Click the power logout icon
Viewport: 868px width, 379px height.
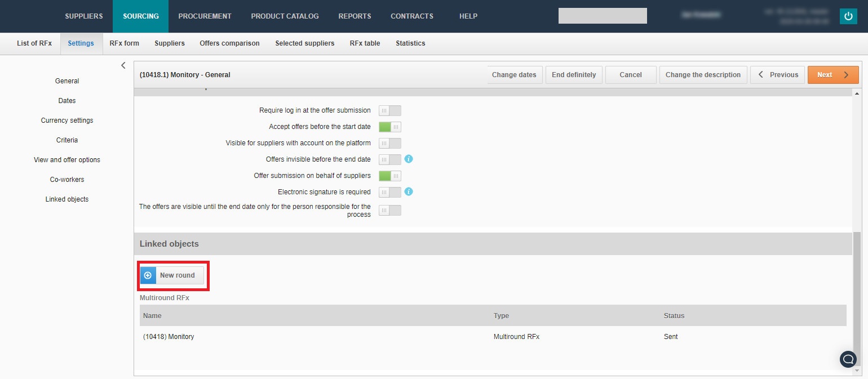[x=848, y=16]
